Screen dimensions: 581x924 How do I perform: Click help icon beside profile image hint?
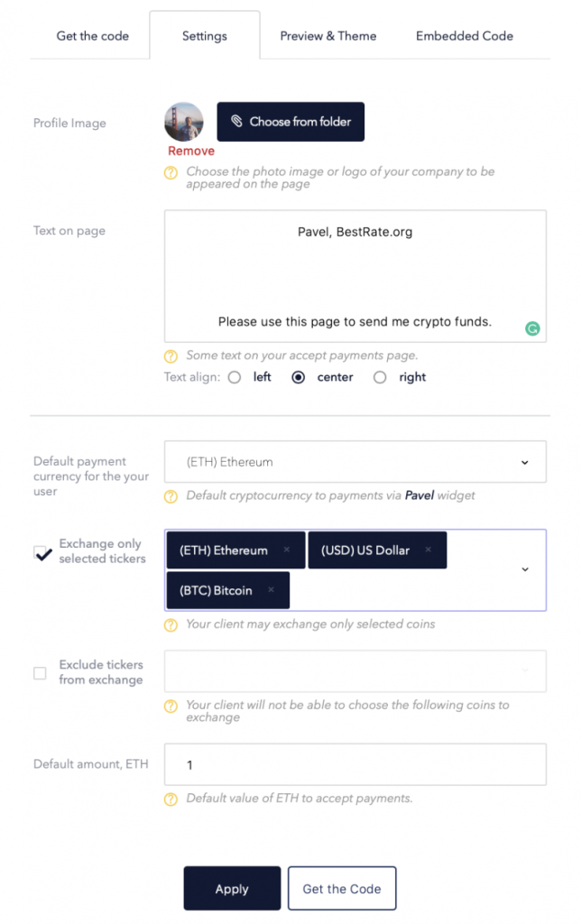(171, 172)
